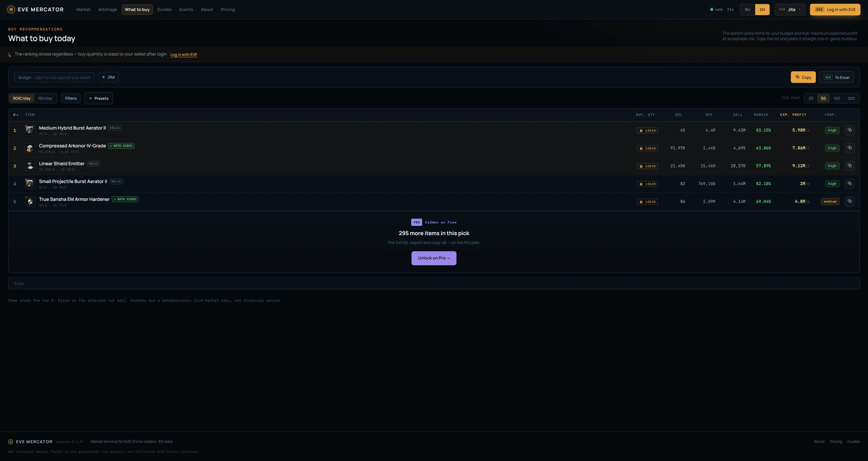The image size is (868, 461).
Task: Copy the Linear Shield Emitter row
Action: click(x=850, y=166)
